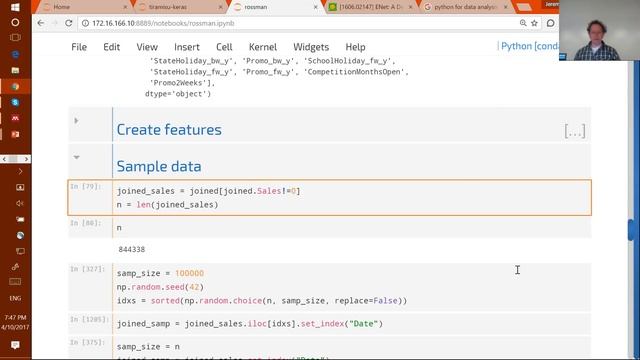Click the muted volume tray icon
The height and width of the screenshot is (360, 640).
click(x=20, y=203)
